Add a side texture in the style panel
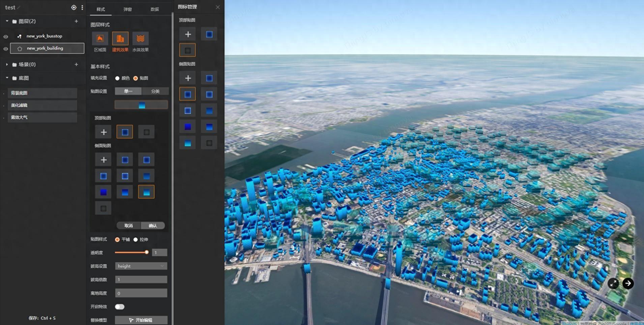644x325 pixels. [x=104, y=160]
